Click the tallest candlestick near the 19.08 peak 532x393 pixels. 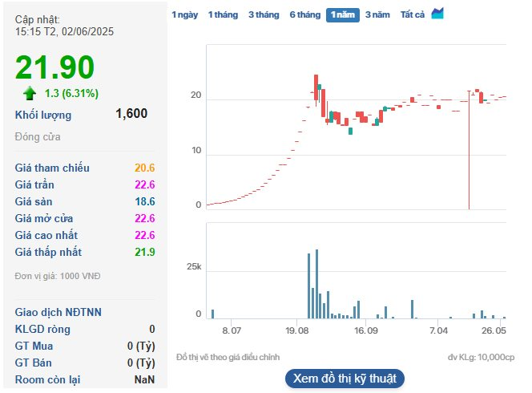tap(316, 89)
